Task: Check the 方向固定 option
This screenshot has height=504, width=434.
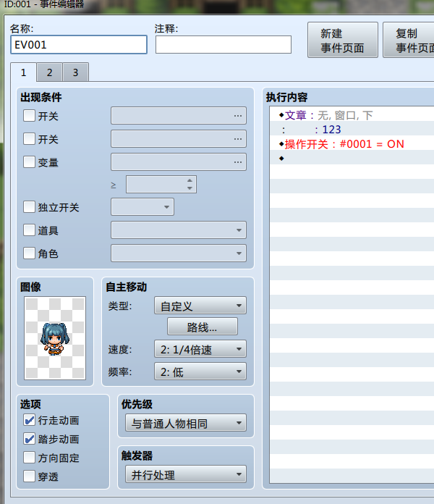Action: point(29,458)
